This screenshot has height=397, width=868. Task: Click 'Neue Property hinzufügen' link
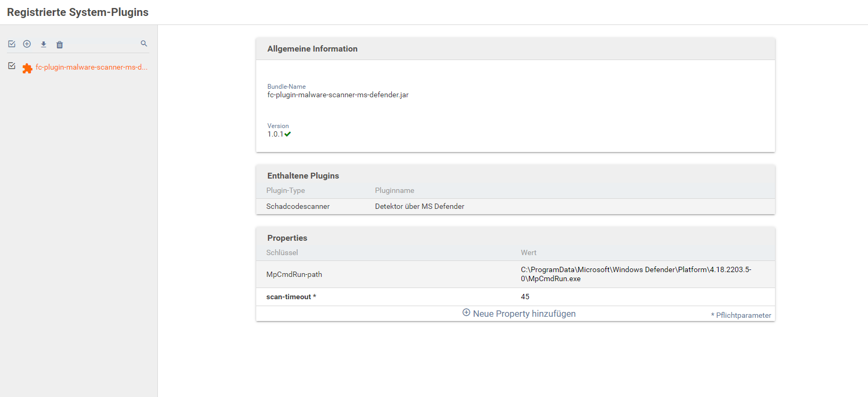click(524, 314)
